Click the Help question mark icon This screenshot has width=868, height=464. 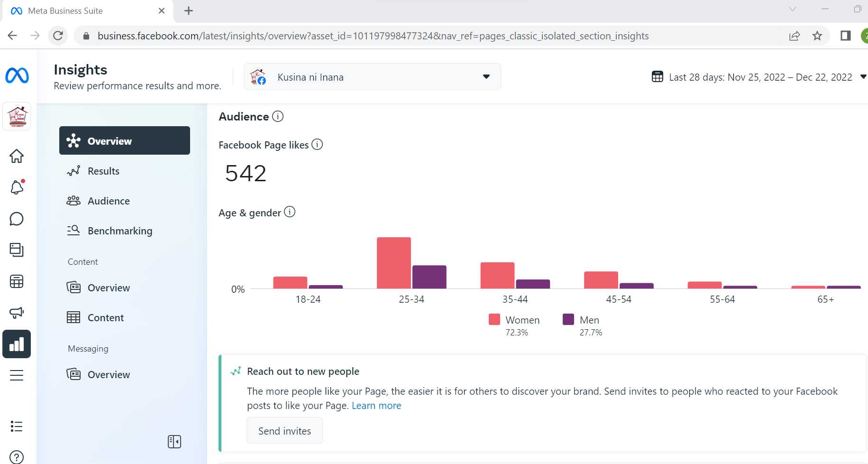pyautogui.click(x=17, y=457)
